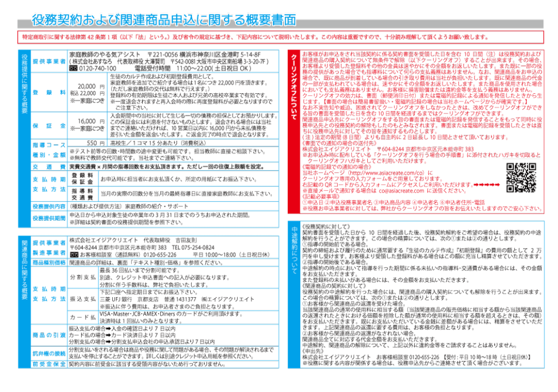This screenshot has height=392, width=558.
Task: Select the 役務提供に関する概要 side header
Action: click(24, 82)
